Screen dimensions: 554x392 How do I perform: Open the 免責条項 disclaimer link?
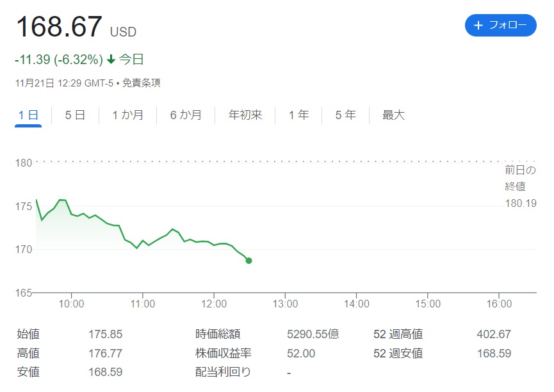click(x=142, y=83)
